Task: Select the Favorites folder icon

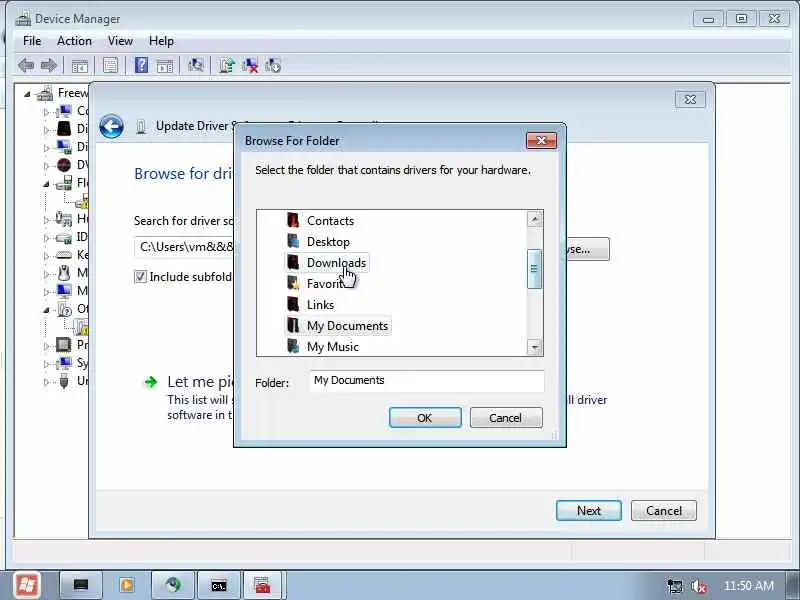Action: click(x=293, y=283)
